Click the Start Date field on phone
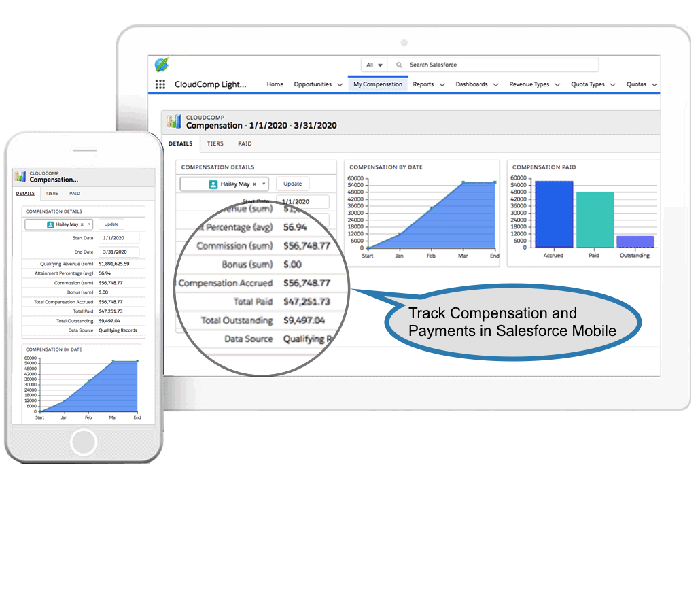Image resolution: width=700 pixels, height=614 pixels. point(118,238)
